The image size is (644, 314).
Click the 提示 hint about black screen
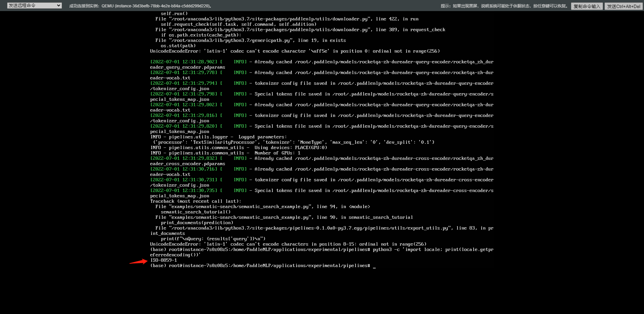504,6
